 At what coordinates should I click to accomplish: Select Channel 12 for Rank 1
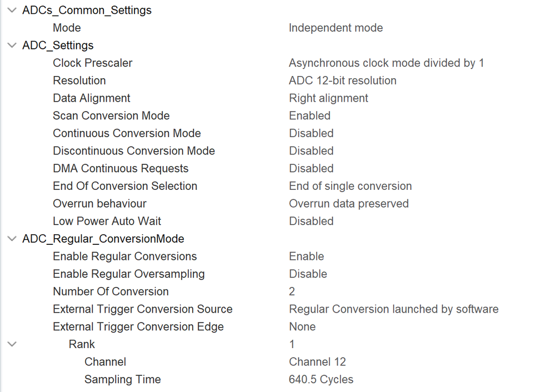point(317,361)
